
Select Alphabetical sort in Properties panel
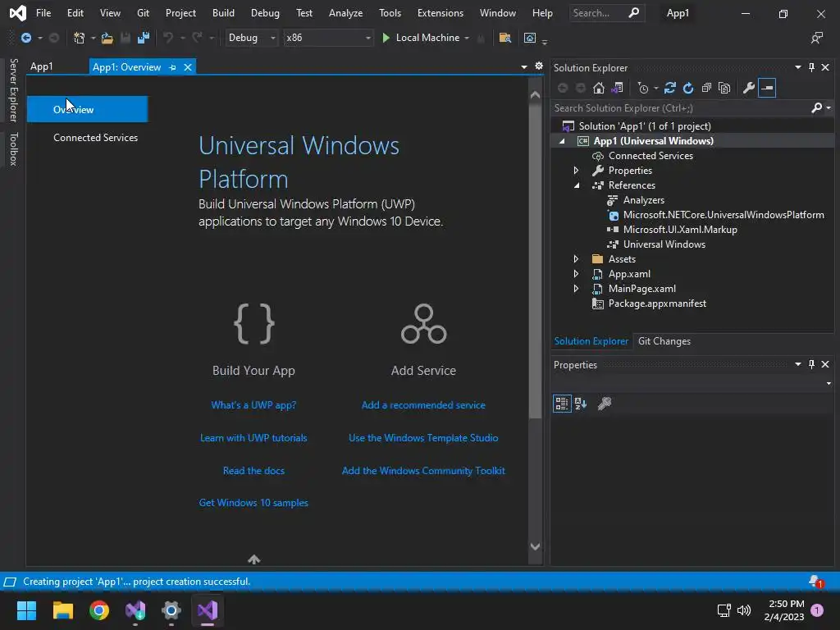(581, 404)
